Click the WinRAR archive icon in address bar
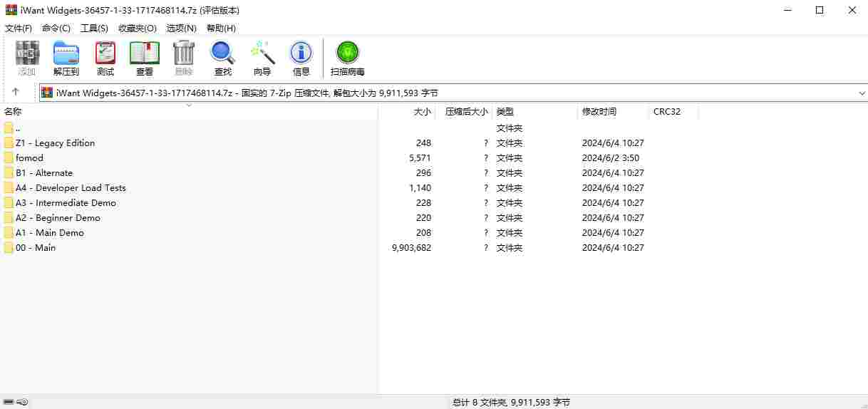 47,93
